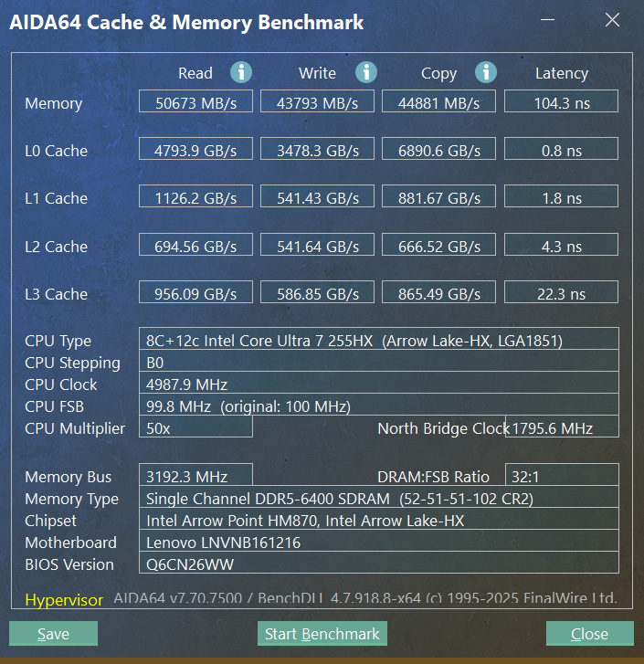Click the Copy info icon
Screen dimensions: 644x664
coord(486,72)
